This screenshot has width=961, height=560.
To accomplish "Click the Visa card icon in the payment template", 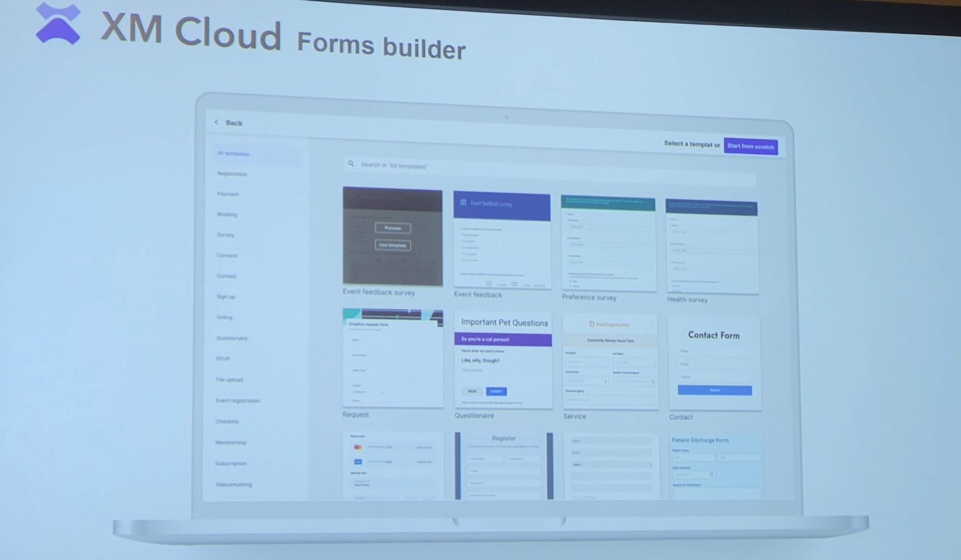I will [358, 462].
